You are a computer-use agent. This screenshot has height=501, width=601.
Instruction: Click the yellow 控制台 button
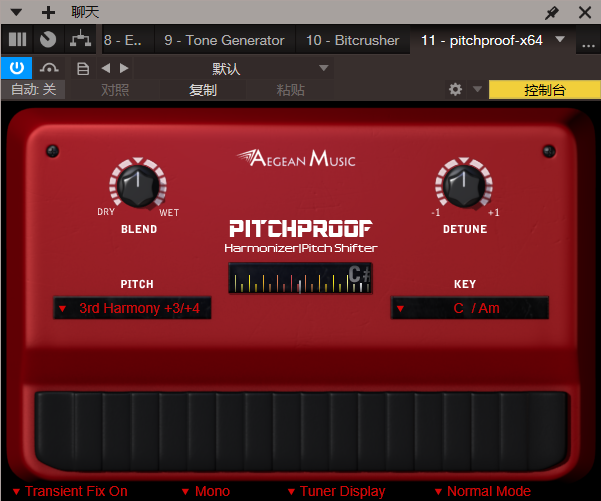tap(545, 90)
